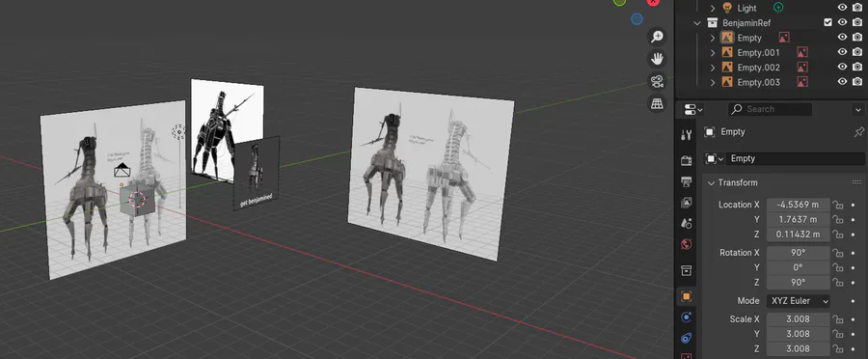Open the Render properties tab icon

tap(687, 161)
